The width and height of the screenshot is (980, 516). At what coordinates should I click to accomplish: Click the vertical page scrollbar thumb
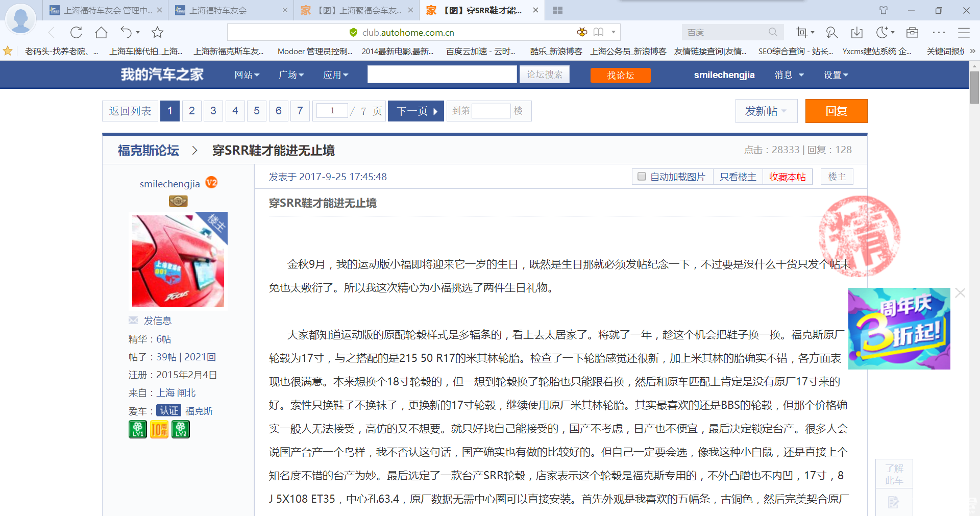(974, 87)
